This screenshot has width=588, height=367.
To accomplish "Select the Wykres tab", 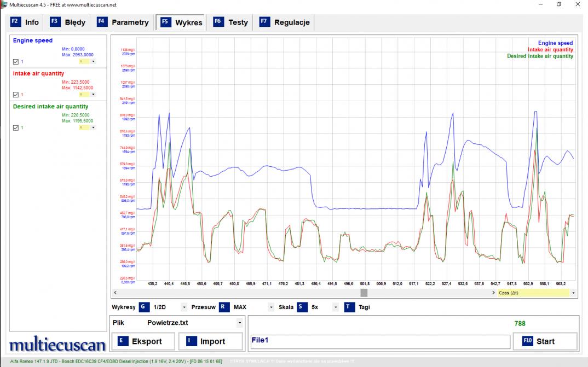I will click(x=181, y=22).
